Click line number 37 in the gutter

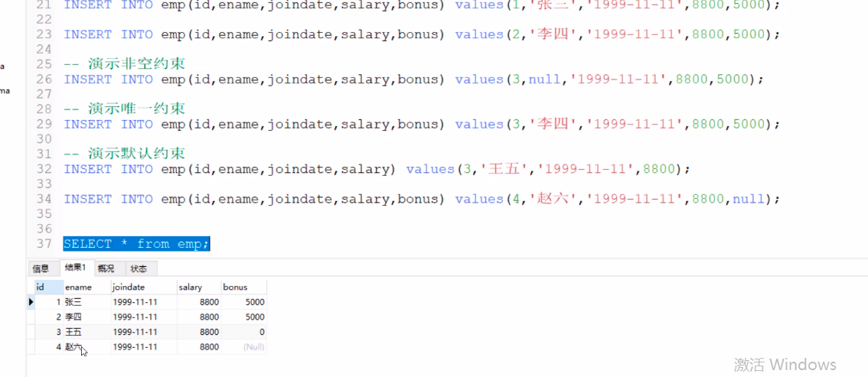click(44, 244)
